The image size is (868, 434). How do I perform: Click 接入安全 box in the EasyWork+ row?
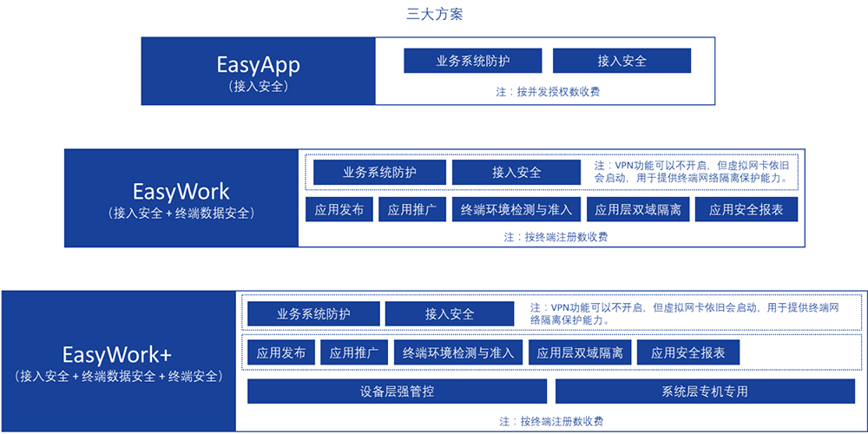(450, 314)
